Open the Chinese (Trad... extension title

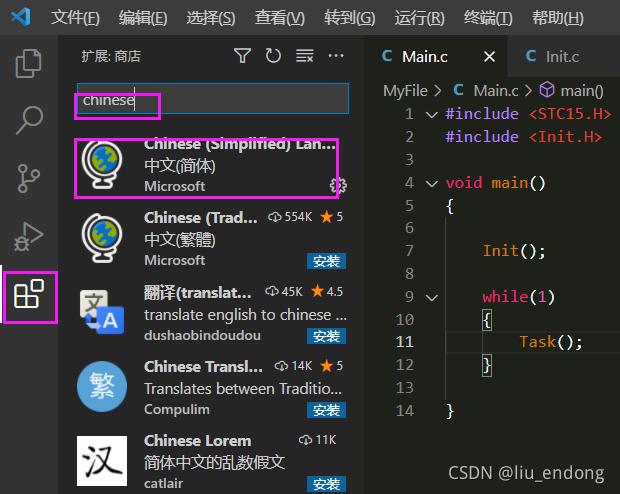click(x=200, y=218)
